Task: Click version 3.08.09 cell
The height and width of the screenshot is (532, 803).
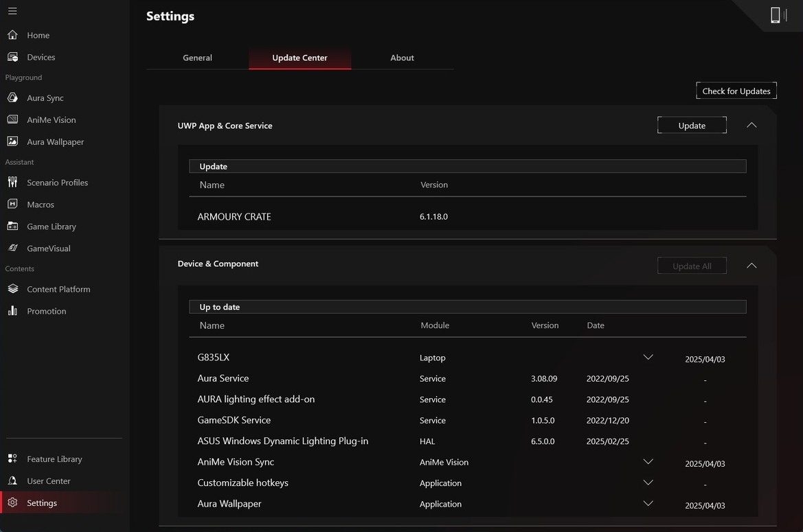Action: coord(544,378)
